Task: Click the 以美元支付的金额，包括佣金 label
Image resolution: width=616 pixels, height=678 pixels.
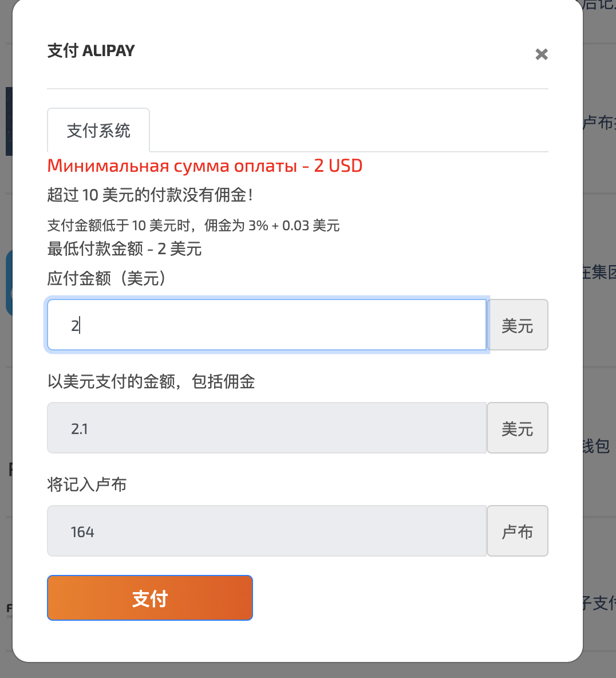Action: pyautogui.click(x=151, y=381)
